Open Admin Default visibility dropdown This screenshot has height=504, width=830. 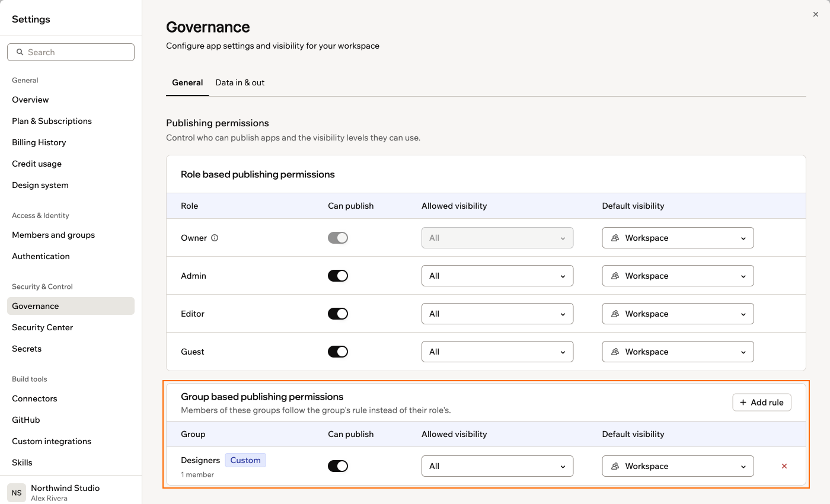pyautogui.click(x=678, y=276)
